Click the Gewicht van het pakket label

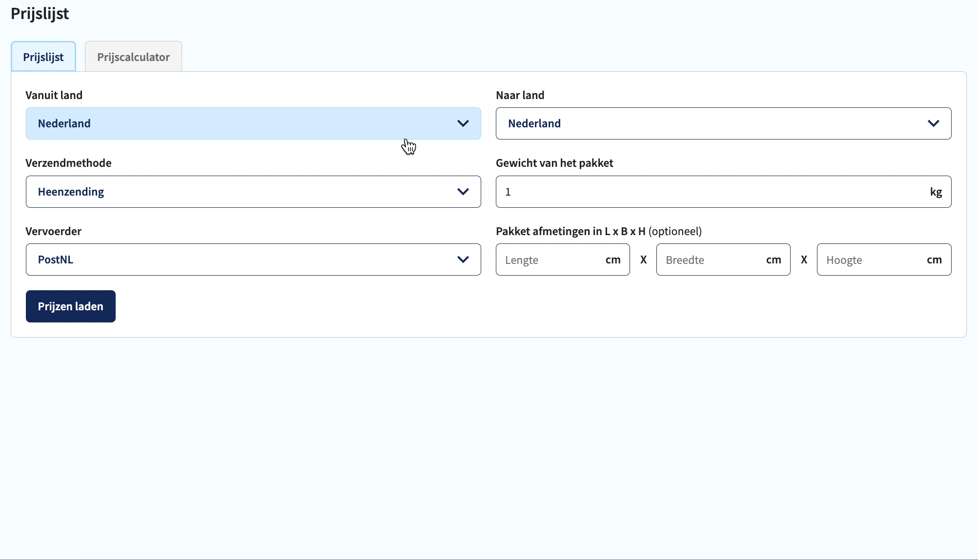pos(554,163)
